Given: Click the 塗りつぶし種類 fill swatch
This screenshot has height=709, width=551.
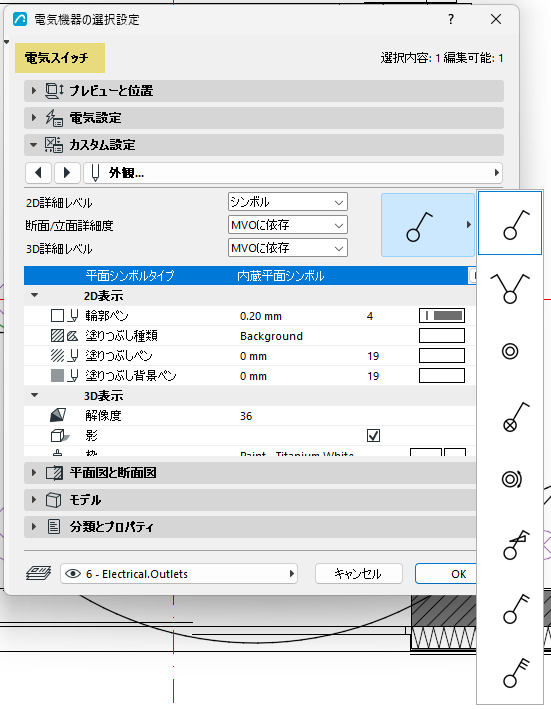Looking at the screenshot, I should (442, 336).
